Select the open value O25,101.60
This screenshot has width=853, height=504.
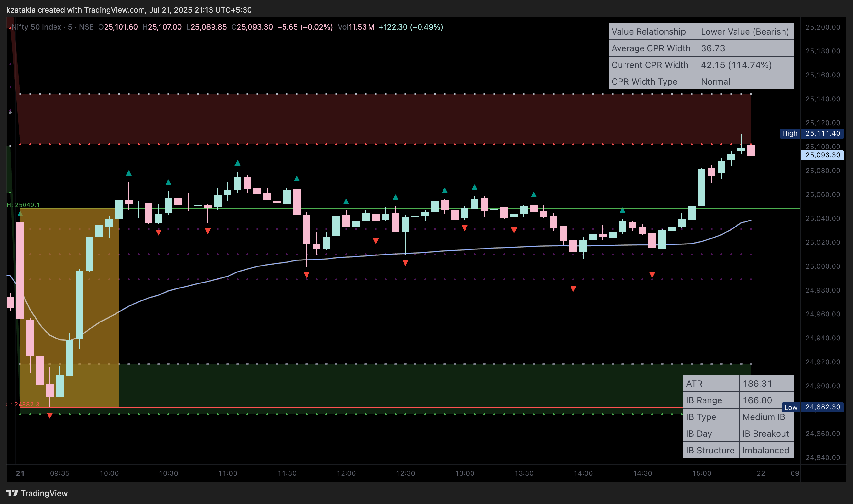point(118,27)
